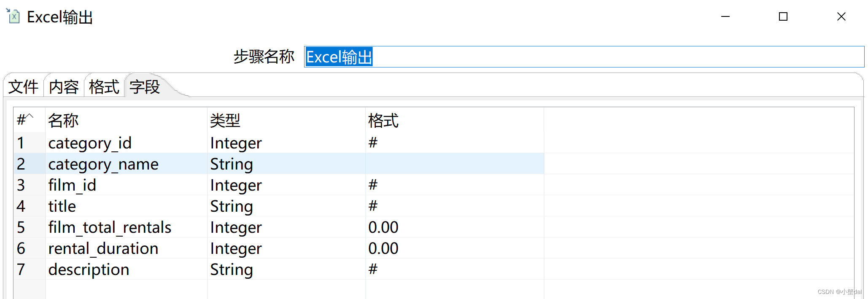Select row number 3

[30, 185]
